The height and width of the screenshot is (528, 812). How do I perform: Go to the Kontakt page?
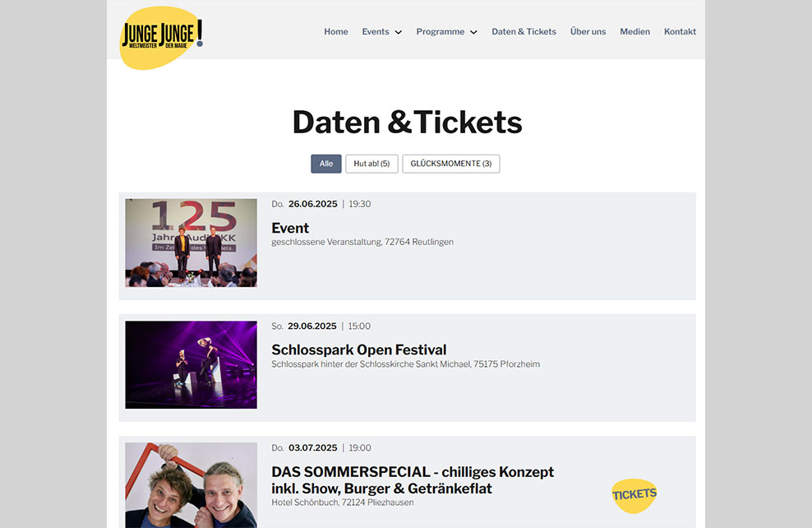pos(680,31)
